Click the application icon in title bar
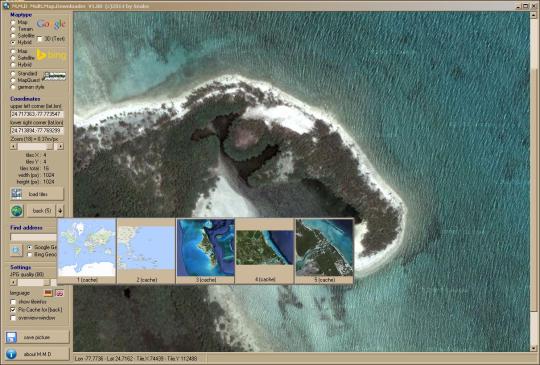Screen dimensions: 540x365 coord(6,6)
